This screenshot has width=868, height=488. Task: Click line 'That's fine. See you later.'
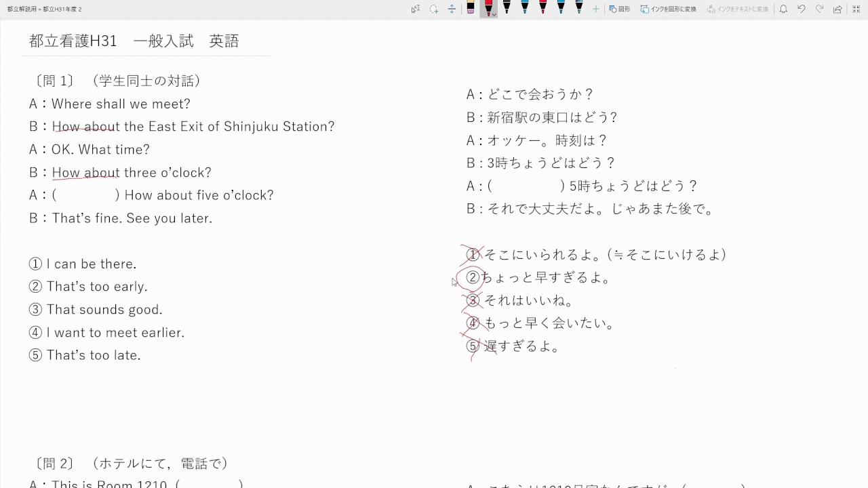pos(132,218)
